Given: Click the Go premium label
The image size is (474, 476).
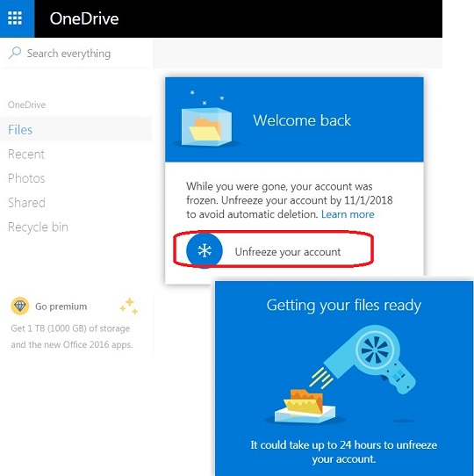Looking at the screenshot, I should tap(61, 307).
